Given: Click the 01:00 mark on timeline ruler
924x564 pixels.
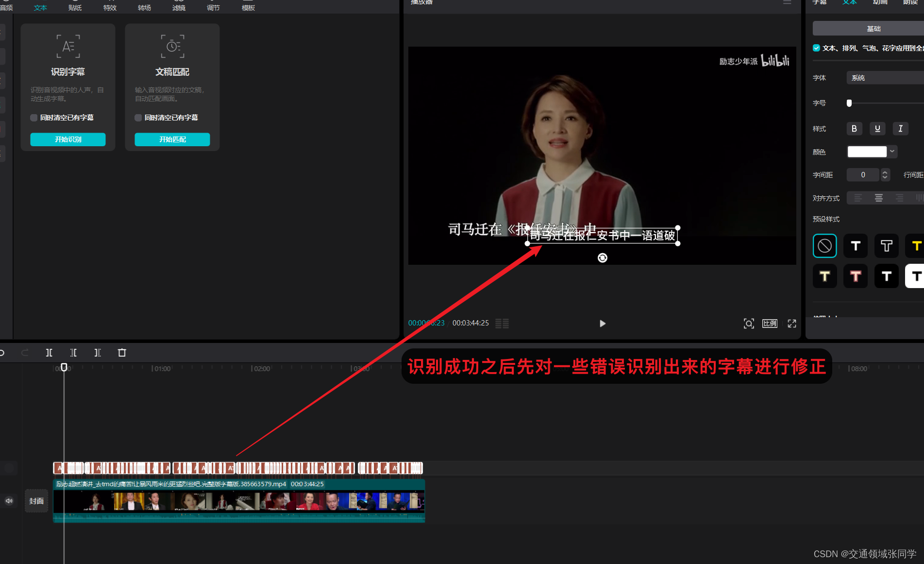Looking at the screenshot, I should point(161,369).
